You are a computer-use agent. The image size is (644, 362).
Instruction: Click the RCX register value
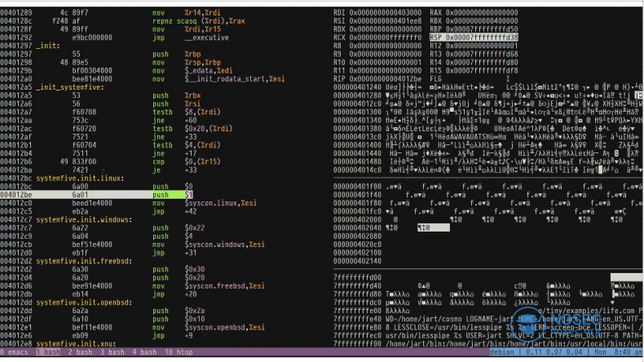386,38
